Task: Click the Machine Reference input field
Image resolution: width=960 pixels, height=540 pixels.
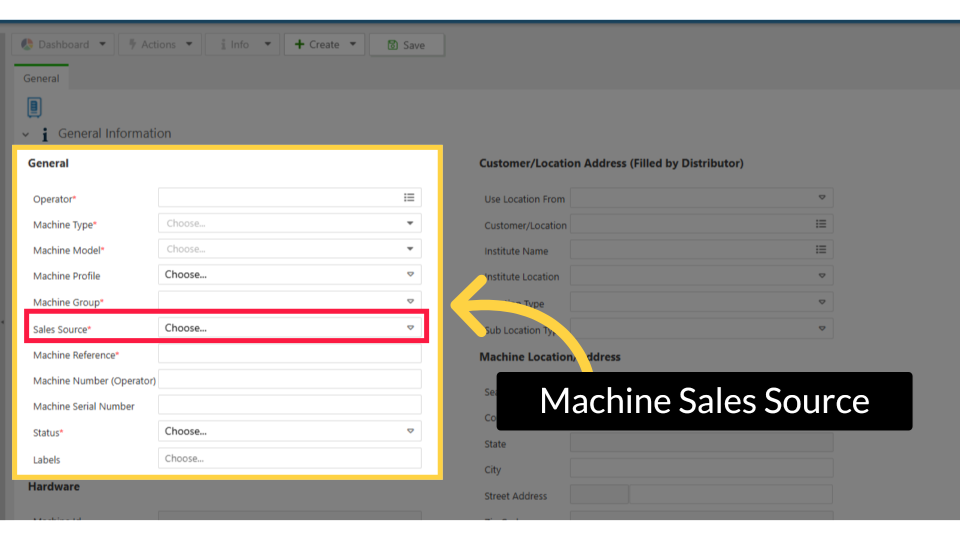Action: click(289, 354)
